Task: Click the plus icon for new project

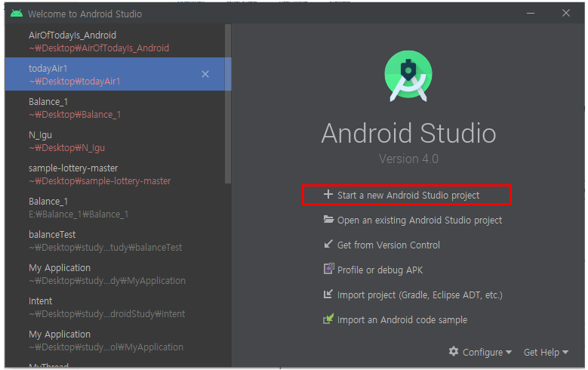Action: coord(328,194)
